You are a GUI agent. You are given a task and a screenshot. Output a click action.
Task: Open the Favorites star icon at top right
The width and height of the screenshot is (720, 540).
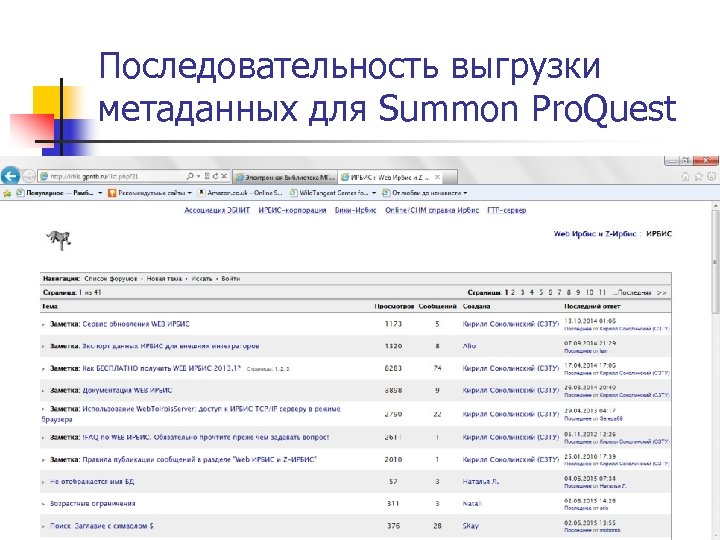tap(698, 176)
